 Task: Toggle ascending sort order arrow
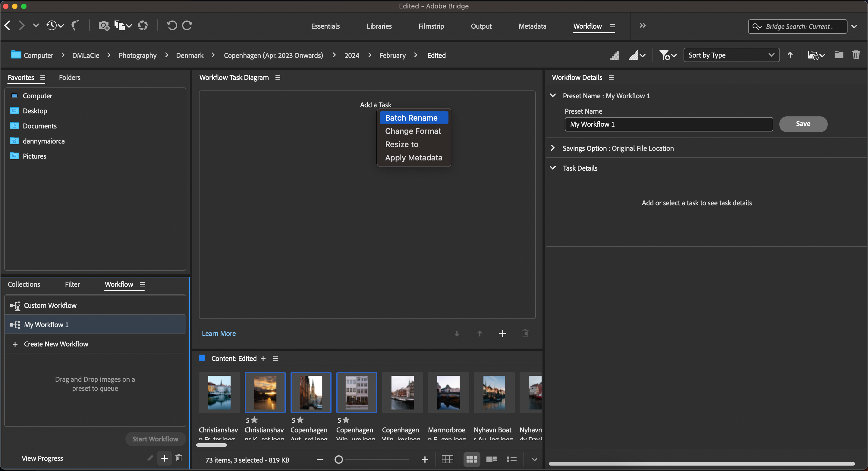tap(790, 55)
